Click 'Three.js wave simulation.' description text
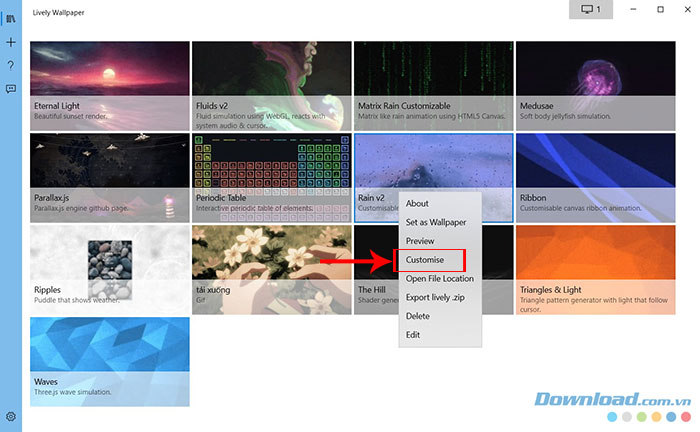The image size is (700, 432). pyautogui.click(x=73, y=392)
